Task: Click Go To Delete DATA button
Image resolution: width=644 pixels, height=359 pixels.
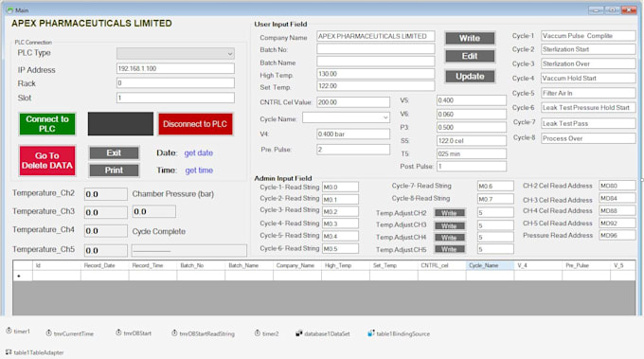Action: click(47, 161)
